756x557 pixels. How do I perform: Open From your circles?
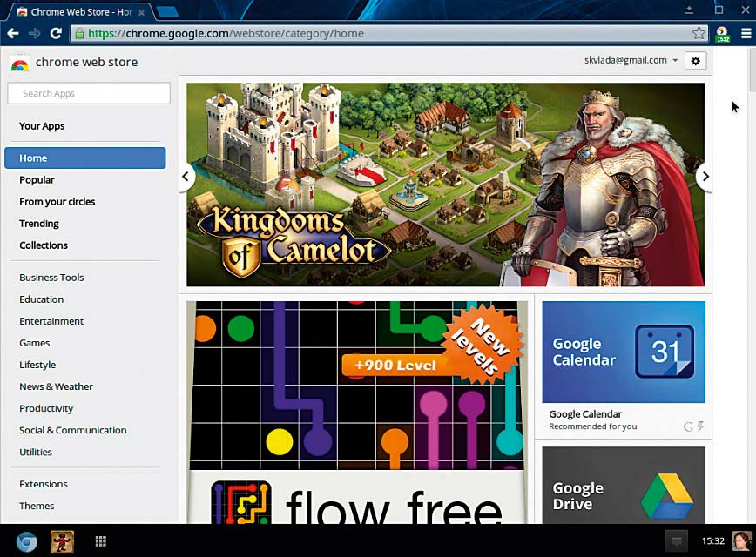(57, 201)
